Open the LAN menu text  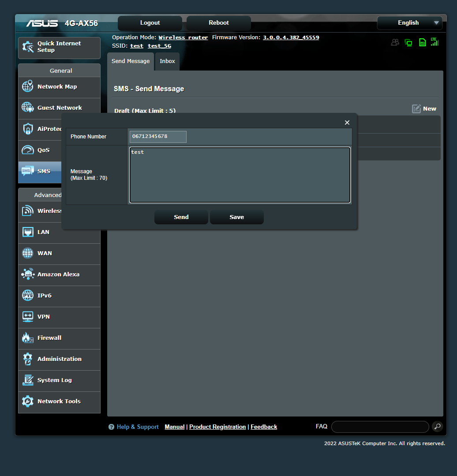[x=44, y=232]
